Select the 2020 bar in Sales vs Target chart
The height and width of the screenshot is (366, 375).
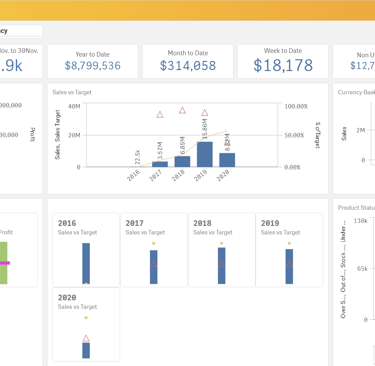coord(227,160)
